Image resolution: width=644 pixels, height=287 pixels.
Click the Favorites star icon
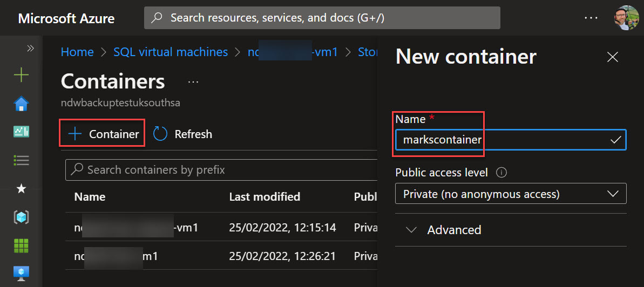[22, 188]
